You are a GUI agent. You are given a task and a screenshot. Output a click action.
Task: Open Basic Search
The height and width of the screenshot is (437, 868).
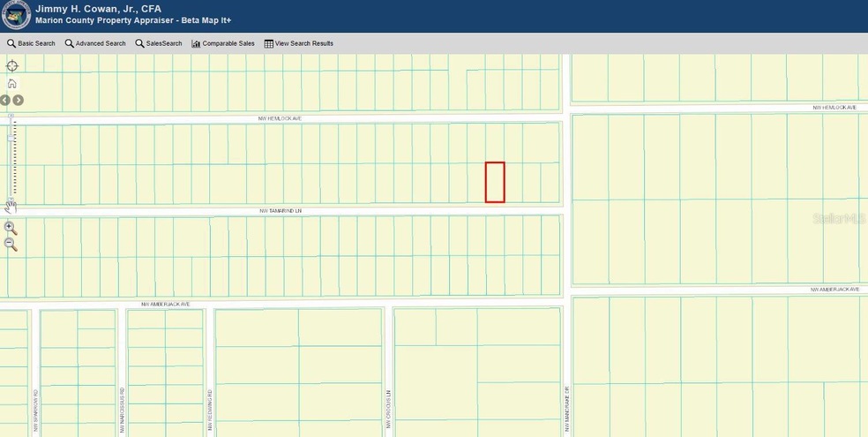31,43
